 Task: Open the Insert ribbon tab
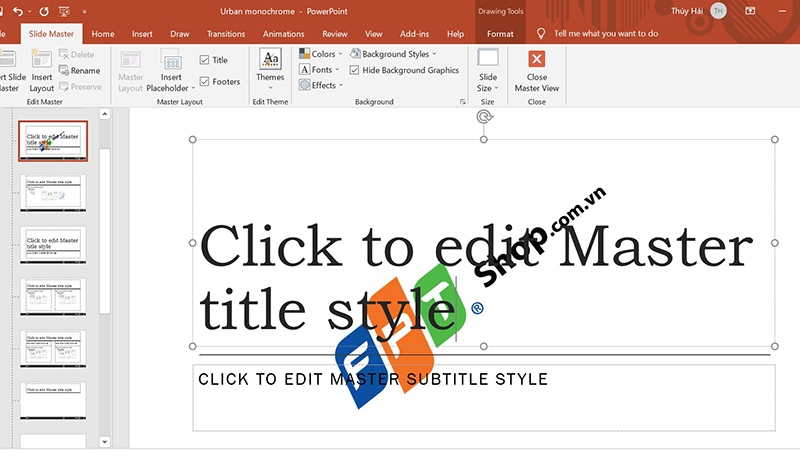pos(142,34)
